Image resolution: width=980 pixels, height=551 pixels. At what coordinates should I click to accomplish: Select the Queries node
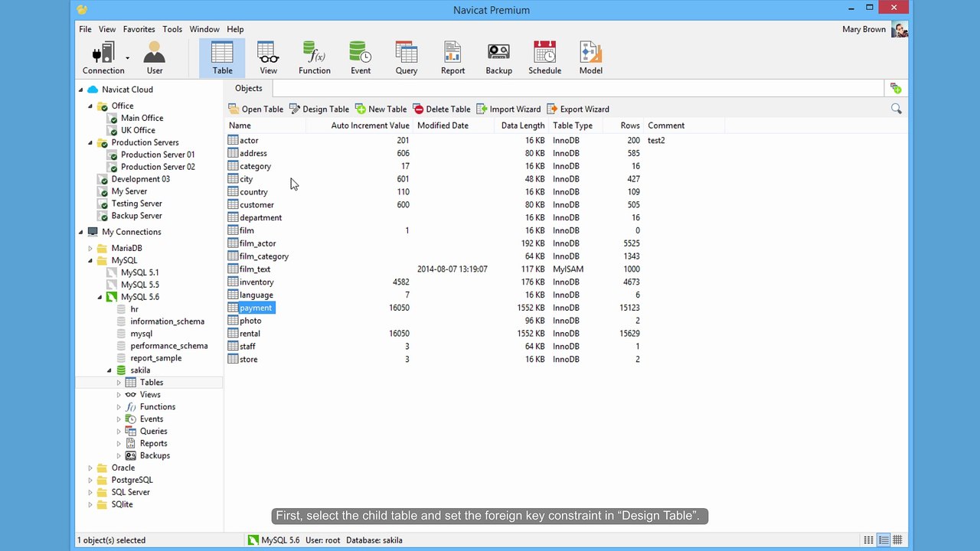pyautogui.click(x=153, y=431)
